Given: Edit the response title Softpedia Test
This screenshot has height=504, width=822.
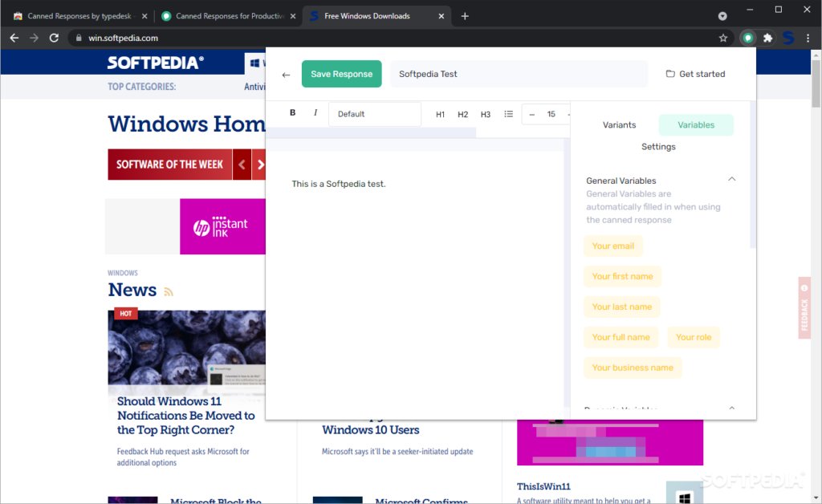Looking at the screenshot, I should click(519, 74).
